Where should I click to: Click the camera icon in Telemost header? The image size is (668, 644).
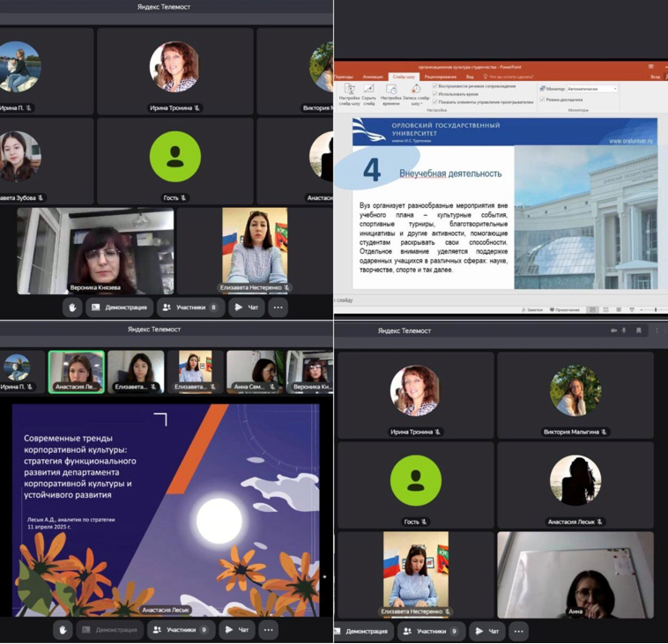point(614,330)
